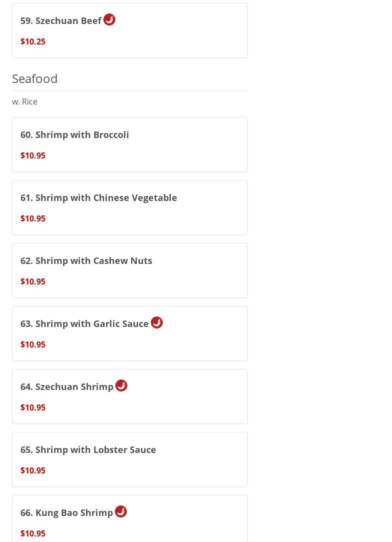Choose 62. Shrimp with Cashew Nuts
The height and width of the screenshot is (542, 392).
tap(86, 260)
